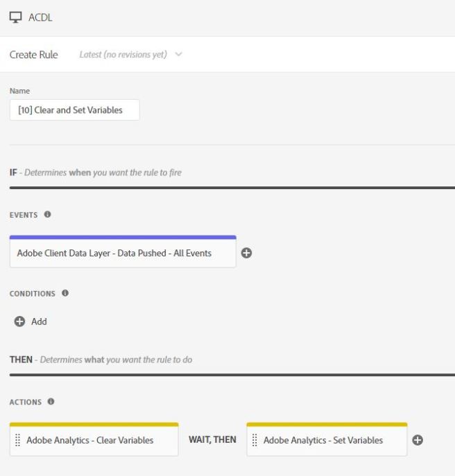Expand the revisions chevron arrow
This screenshot has width=455, height=476.
click(x=178, y=55)
